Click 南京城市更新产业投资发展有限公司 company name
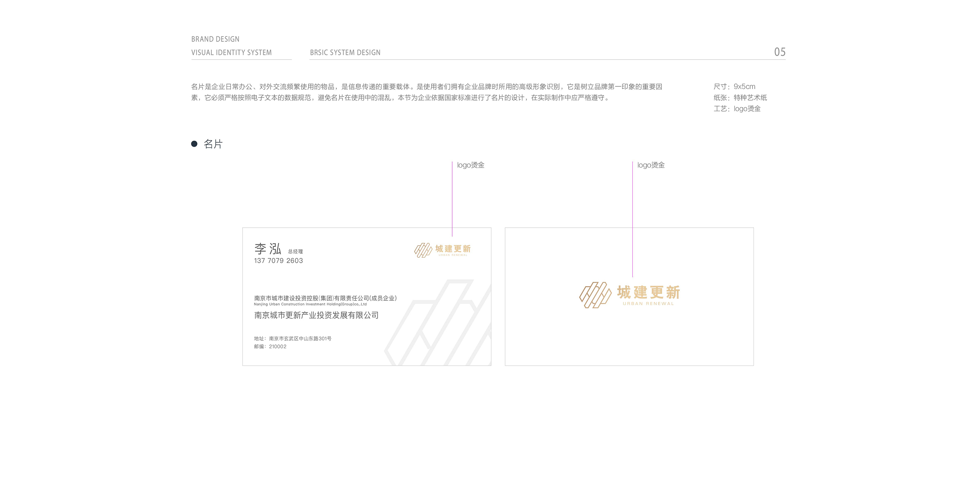Screen dimensions: 980x503 pyautogui.click(x=316, y=315)
